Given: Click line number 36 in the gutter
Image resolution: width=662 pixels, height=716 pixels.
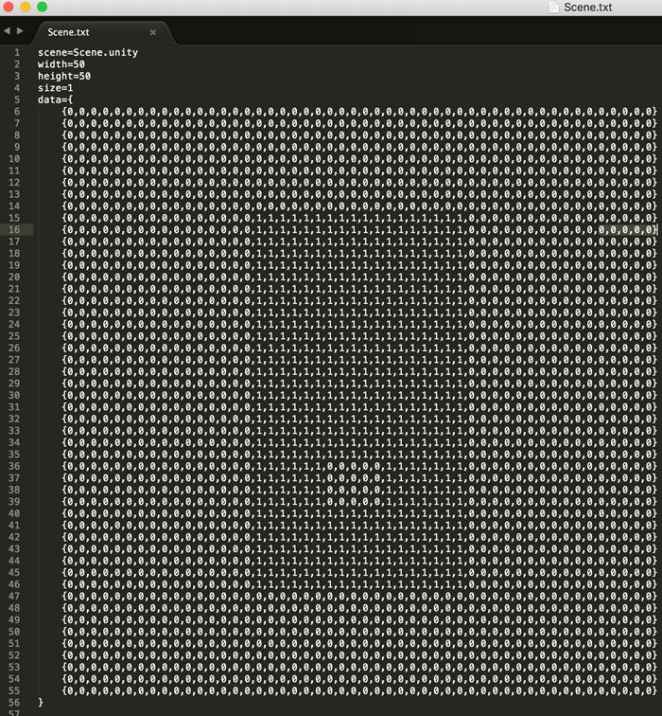Looking at the screenshot, I should (14, 466).
